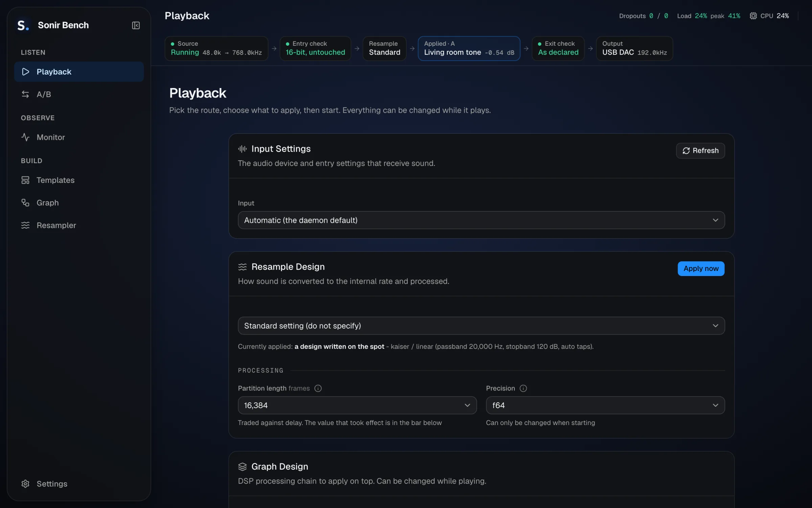Open the Precision f64 dropdown

(605, 405)
